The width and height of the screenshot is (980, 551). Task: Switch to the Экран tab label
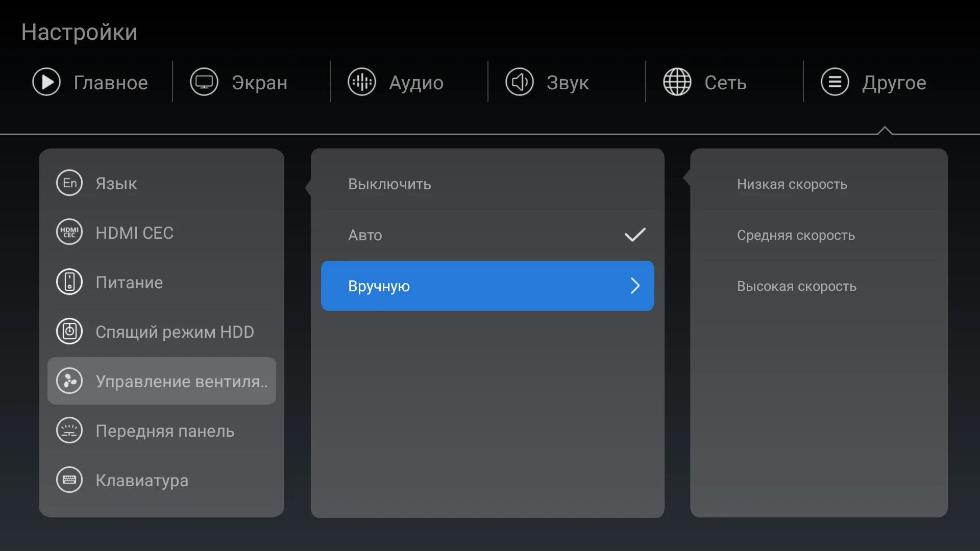[259, 83]
